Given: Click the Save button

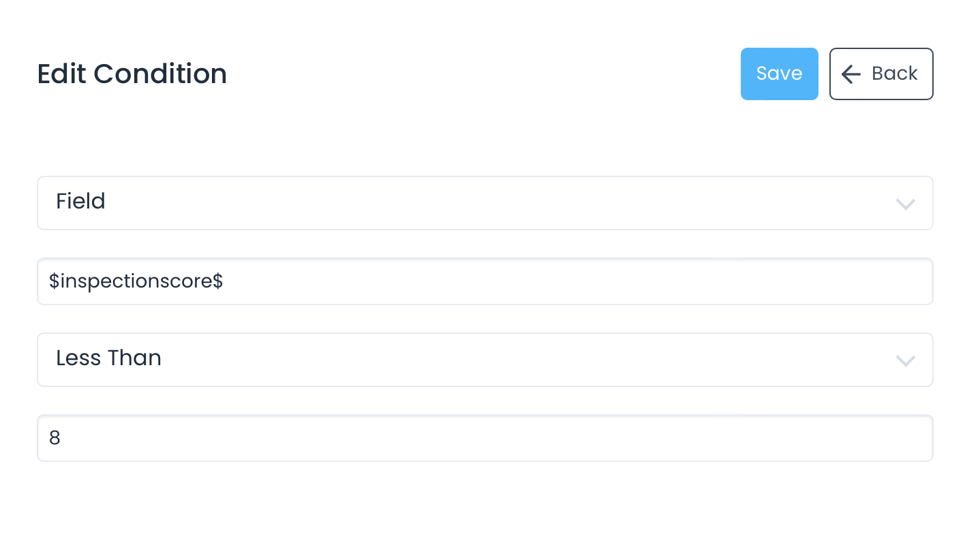Looking at the screenshot, I should point(779,74).
